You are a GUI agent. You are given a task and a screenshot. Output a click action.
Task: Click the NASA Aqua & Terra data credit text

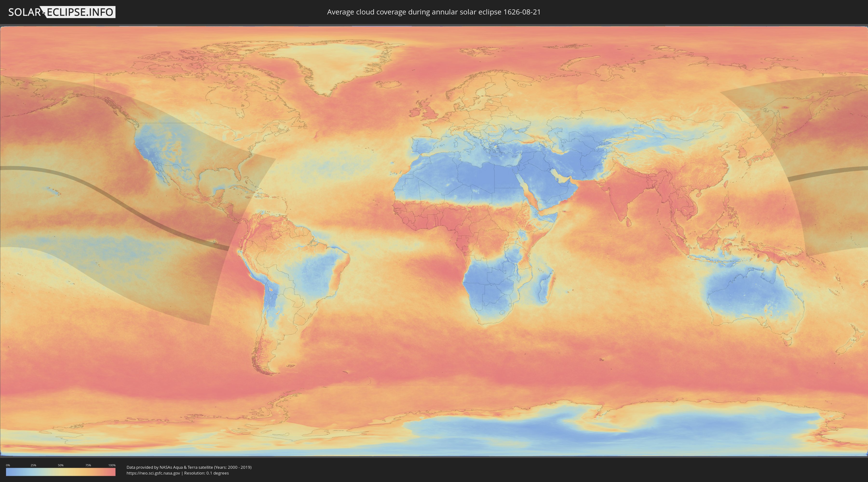(189, 467)
